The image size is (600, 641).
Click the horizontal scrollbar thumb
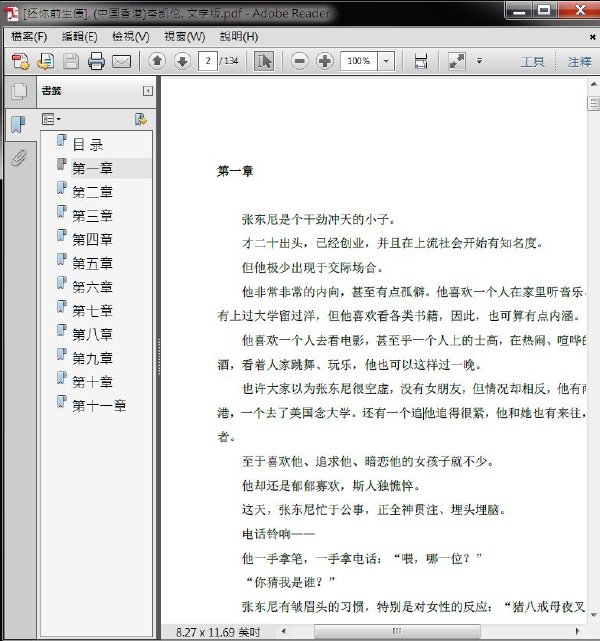(397, 631)
